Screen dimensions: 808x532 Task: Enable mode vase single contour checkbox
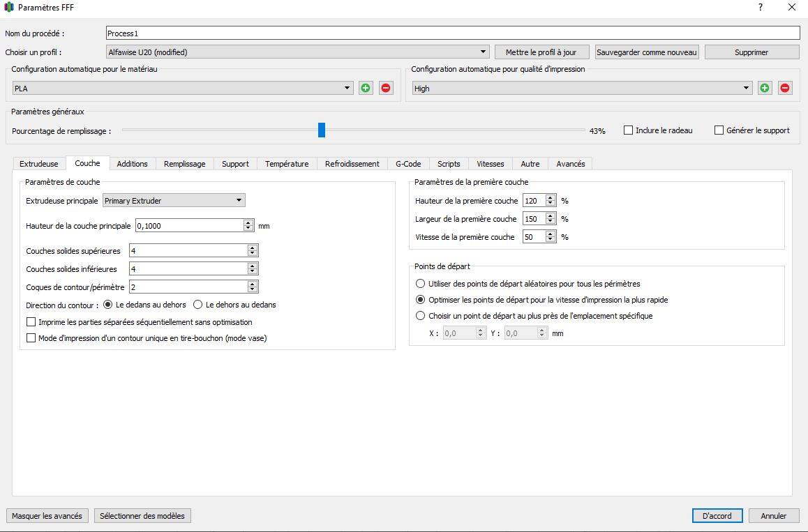pyautogui.click(x=31, y=338)
